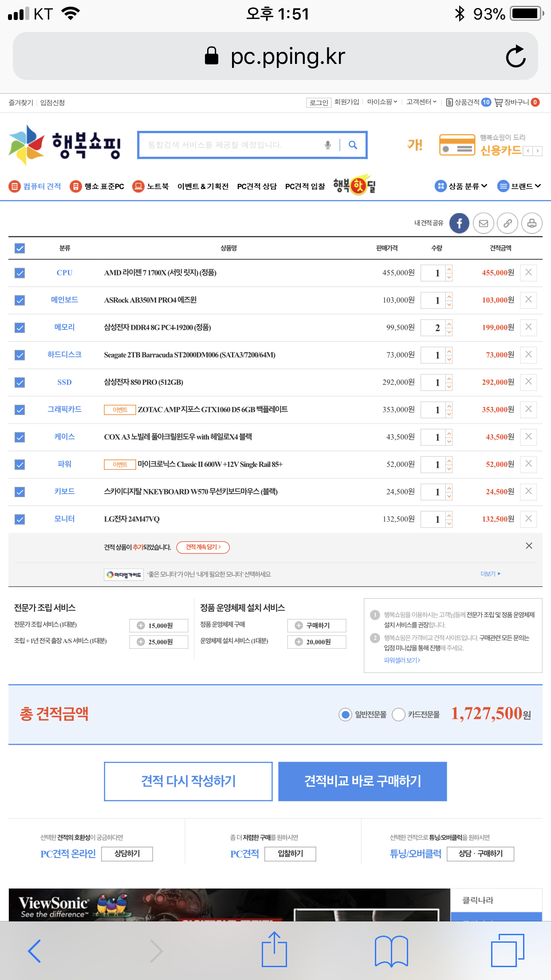This screenshot has width=551, height=980.
Task: Open 마이쇼핑 dropdown menu
Action: [382, 102]
